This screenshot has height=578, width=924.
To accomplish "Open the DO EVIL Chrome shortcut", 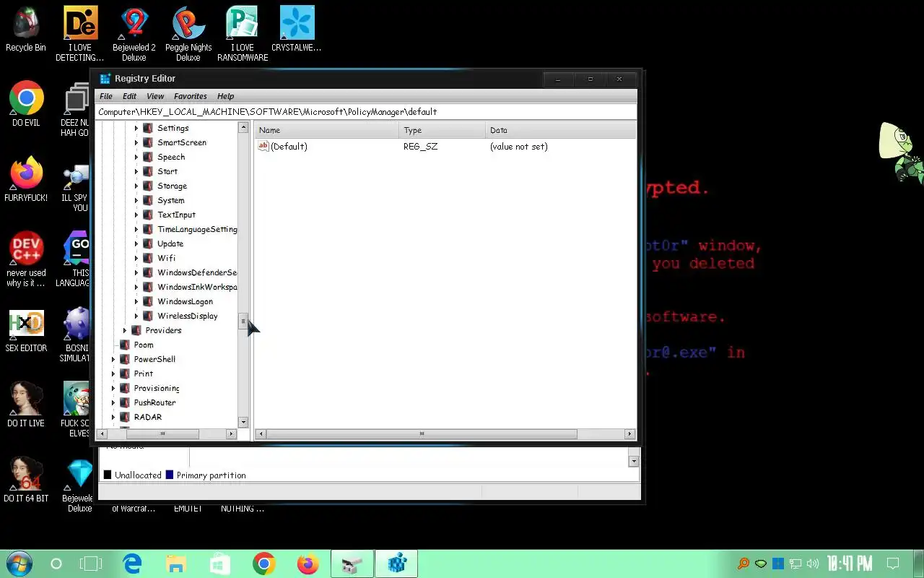I will (26, 104).
